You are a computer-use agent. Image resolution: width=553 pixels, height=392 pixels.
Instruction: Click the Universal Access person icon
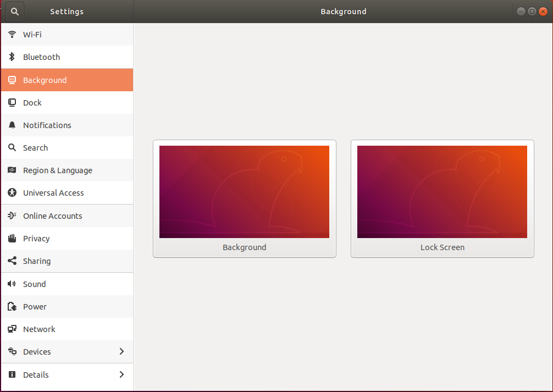coord(12,192)
